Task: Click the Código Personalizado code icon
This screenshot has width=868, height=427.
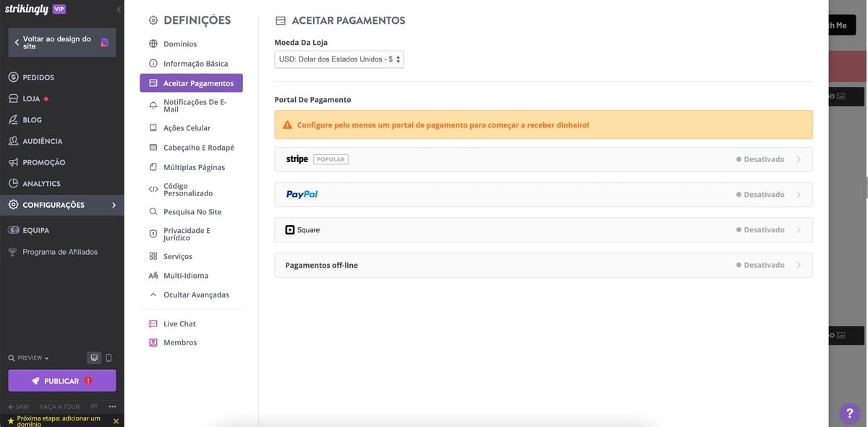Action: click(153, 190)
